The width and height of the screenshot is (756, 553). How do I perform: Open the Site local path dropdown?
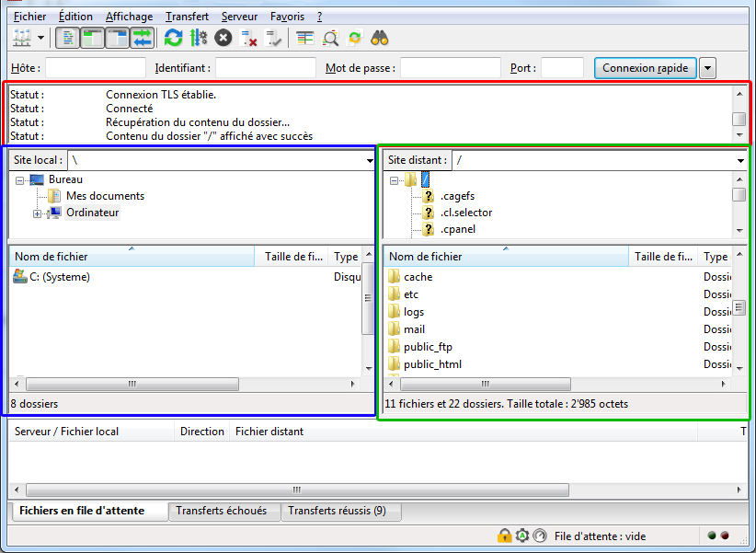point(369,158)
